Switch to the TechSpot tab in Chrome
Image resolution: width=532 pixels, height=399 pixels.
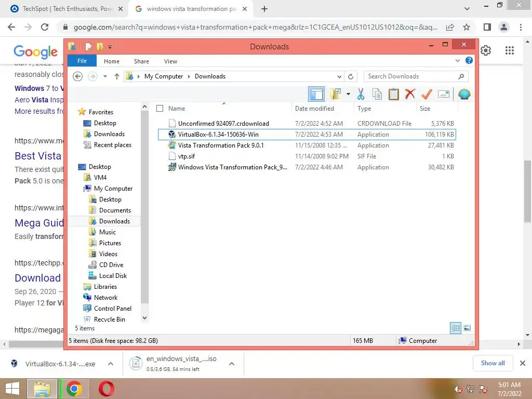tap(66, 9)
